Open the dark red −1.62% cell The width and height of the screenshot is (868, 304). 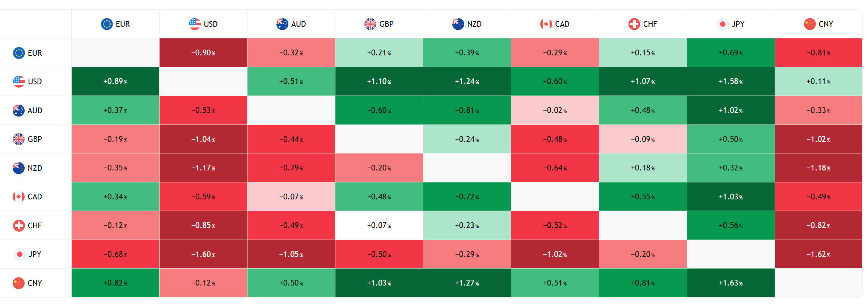tap(818, 254)
